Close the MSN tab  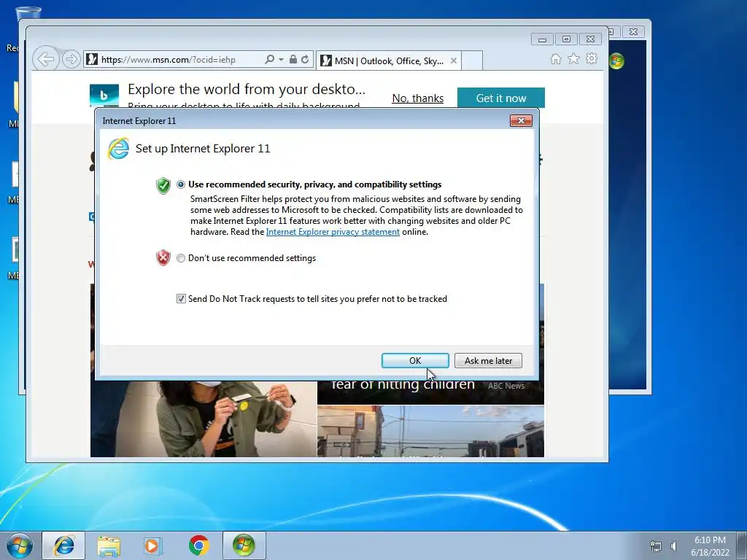point(454,61)
